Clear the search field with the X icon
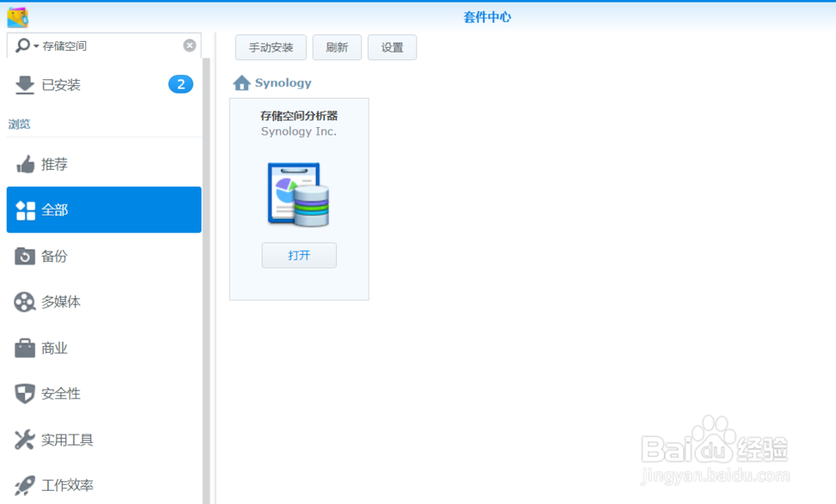Screen dimensions: 836x504 [191, 46]
